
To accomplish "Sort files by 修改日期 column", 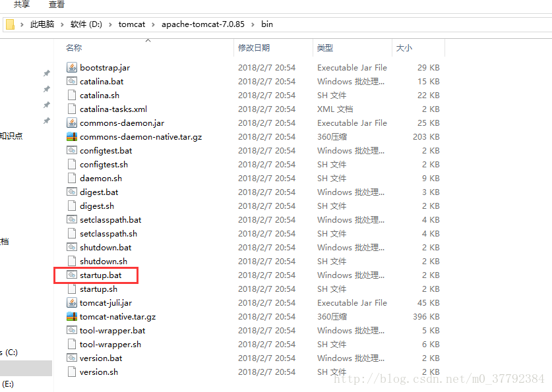I will (254, 47).
